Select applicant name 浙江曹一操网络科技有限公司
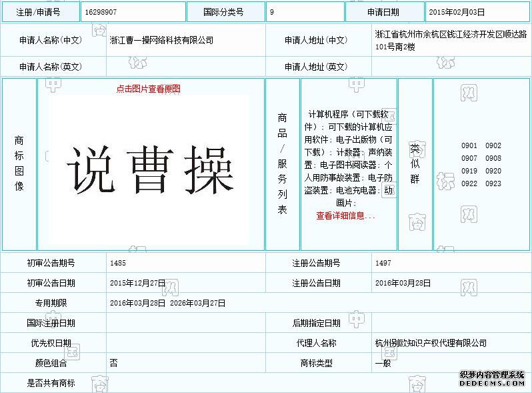Viewport: 532px width, 393px height. [x=161, y=40]
